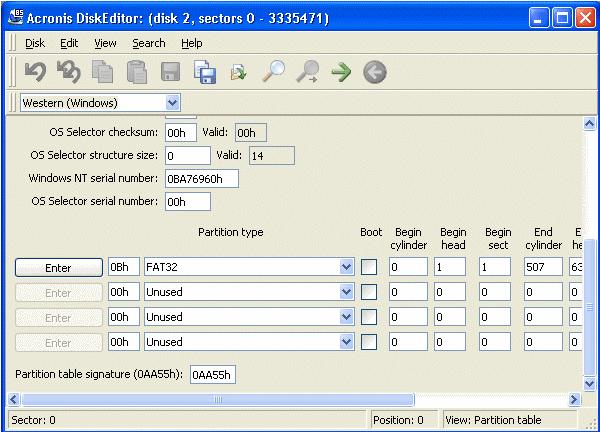Viewport: 600px width, 432px height.
Task: Click End cylinder field showing 507
Action: pyautogui.click(x=543, y=267)
